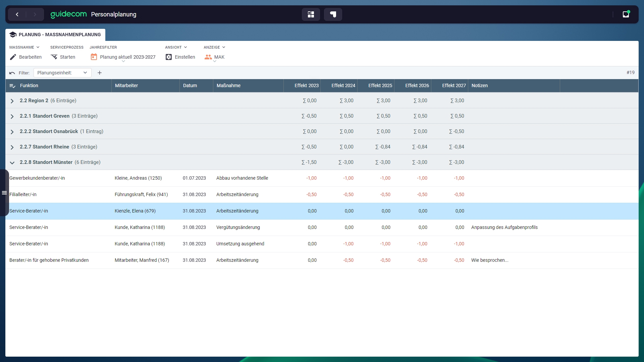Click the MAK people display icon
Viewport: 644px width, 362px height.
[x=208, y=57]
